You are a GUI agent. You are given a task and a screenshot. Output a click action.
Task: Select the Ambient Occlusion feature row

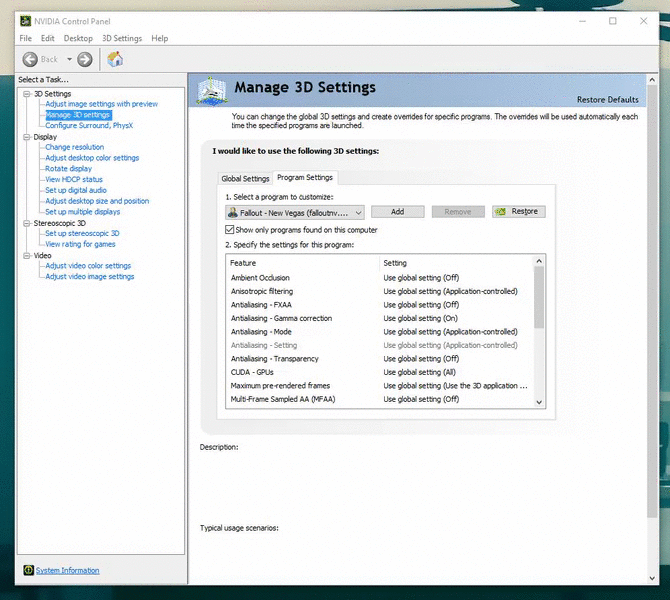tap(380, 278)
